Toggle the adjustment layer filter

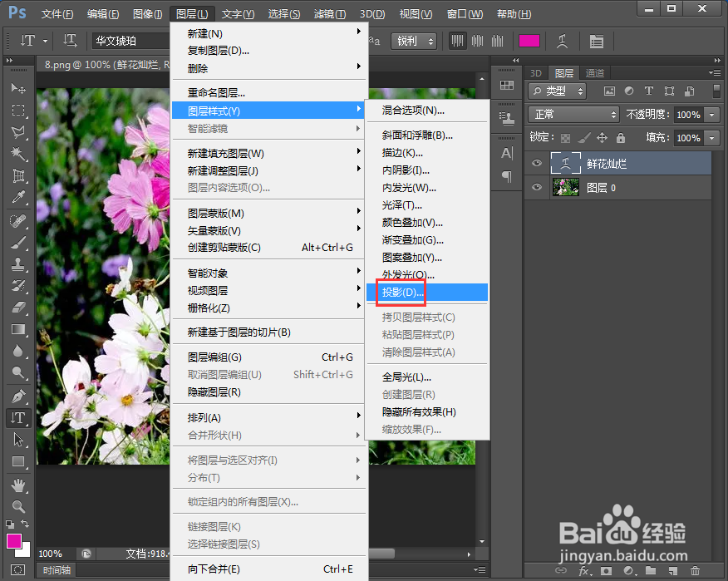[628, 91]
